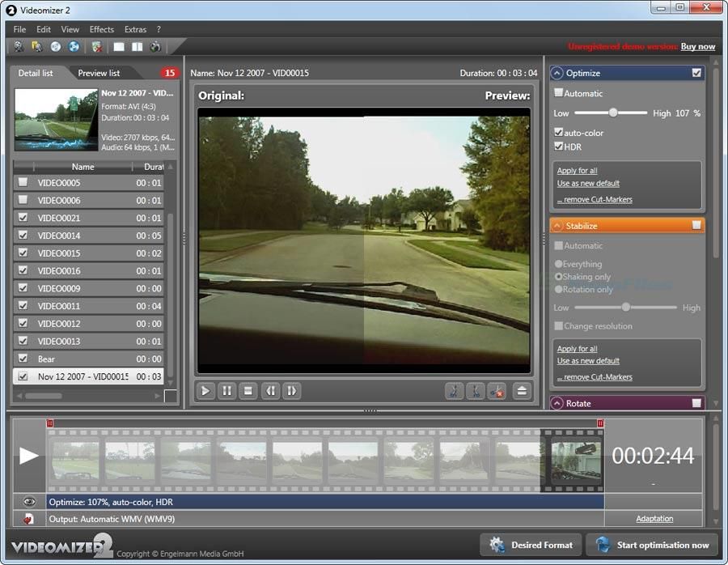This screenshot has height=565, width=728.
Task: Select the VIDEO0014 row in list
Action: [x=88, y=235]
